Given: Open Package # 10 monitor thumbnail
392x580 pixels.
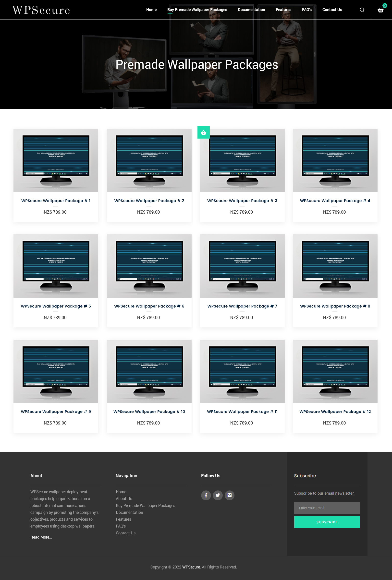Looking at the screenshot, I should [149, 371].
